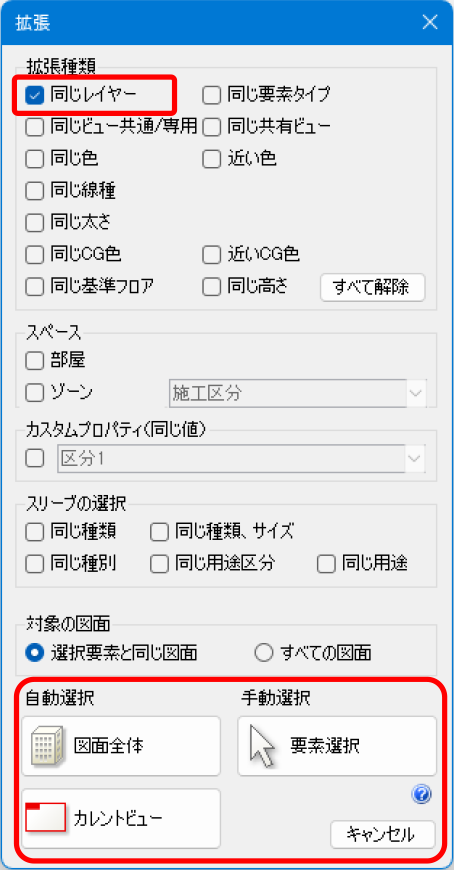
Task: Click the 要素選択 arrow cursor icon
Action: [262, 745]
